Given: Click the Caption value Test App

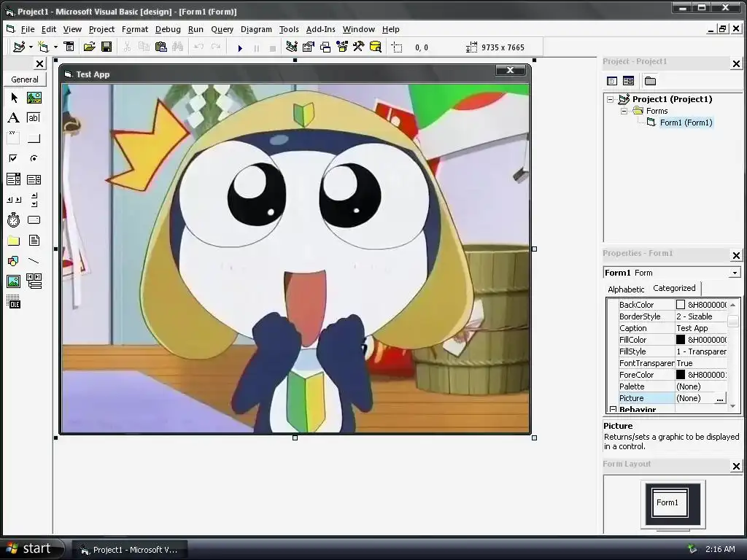Looking at the screenshot, I should coord(692,328).
